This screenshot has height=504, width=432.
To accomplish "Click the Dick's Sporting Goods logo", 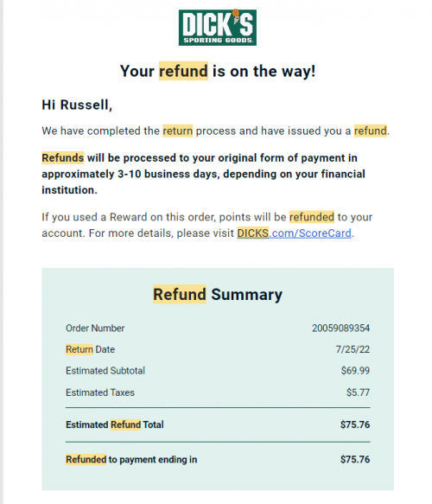I will coord(218,28).
